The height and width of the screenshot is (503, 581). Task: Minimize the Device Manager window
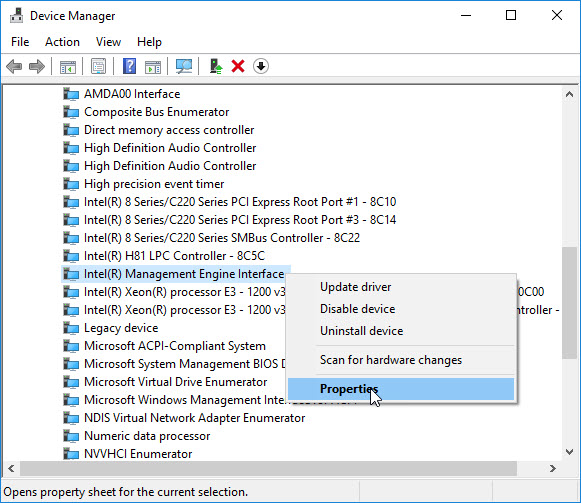coord(466,16)
